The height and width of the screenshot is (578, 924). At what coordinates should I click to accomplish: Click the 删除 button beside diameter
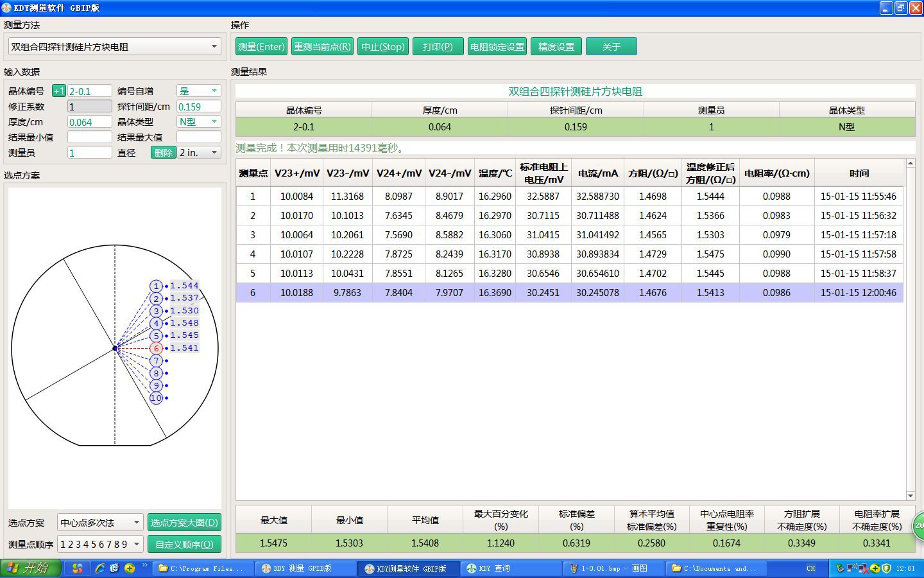coord(163,153)
